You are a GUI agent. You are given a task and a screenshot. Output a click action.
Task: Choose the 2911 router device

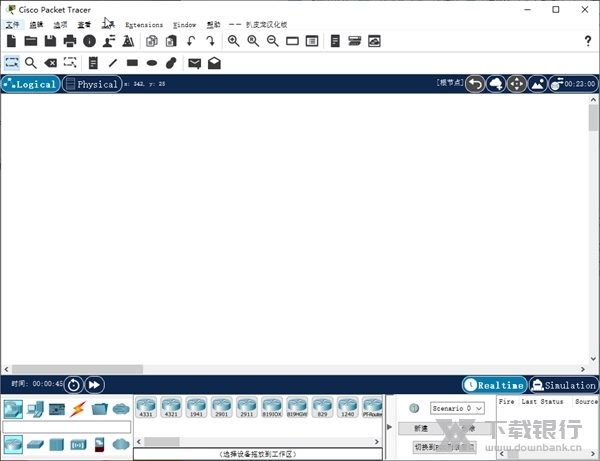click(x=246, y=407)
